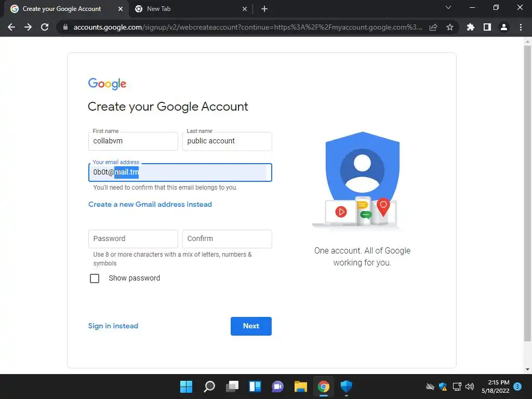View site security lock info
This screenshot has width=532, height=399.
[x=65, y=27]
